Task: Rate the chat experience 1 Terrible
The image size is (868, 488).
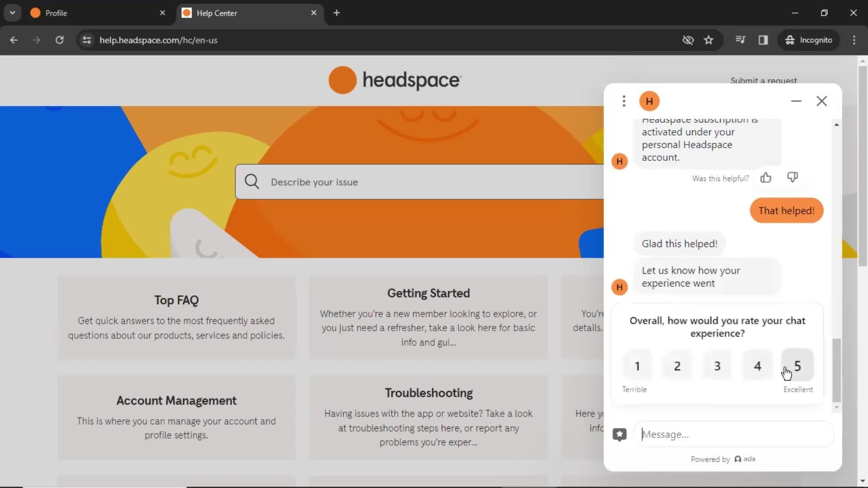Action: click(x=637, y=366)
